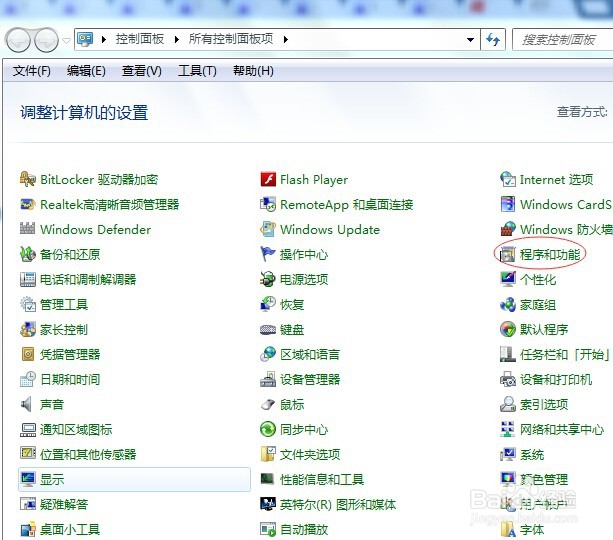
Task: Open the 帮助(H) menu
Action: (253, 71)
